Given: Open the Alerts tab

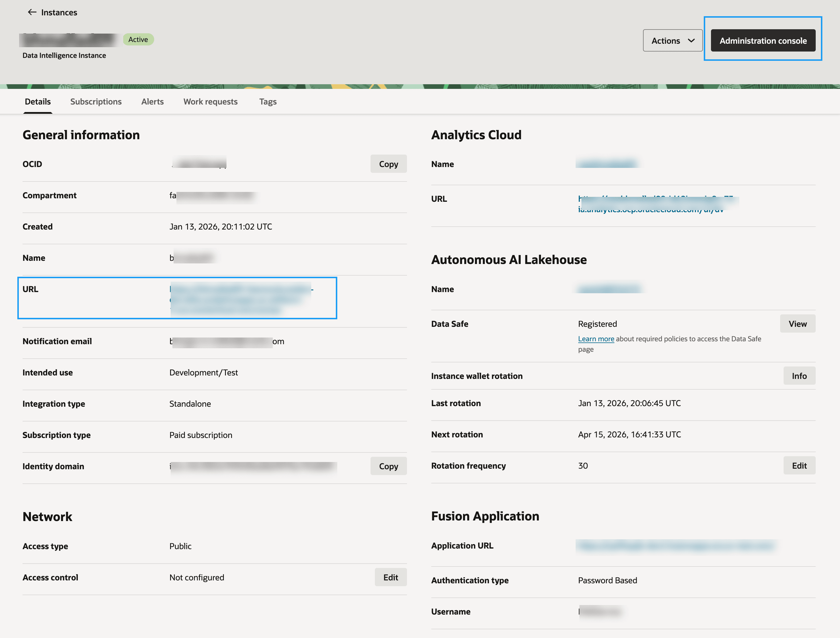Looking at the screenshot, I should pyautogui.click(x=152, y=101).
